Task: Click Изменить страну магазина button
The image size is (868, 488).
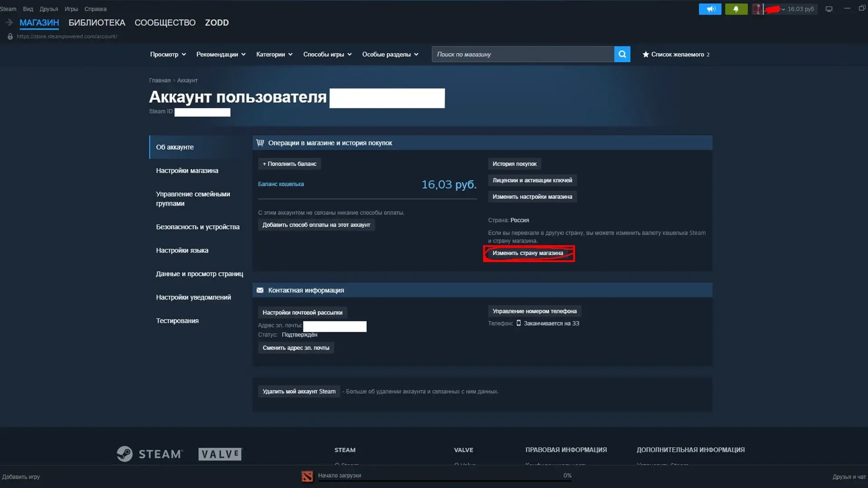Action: (528, 253)
